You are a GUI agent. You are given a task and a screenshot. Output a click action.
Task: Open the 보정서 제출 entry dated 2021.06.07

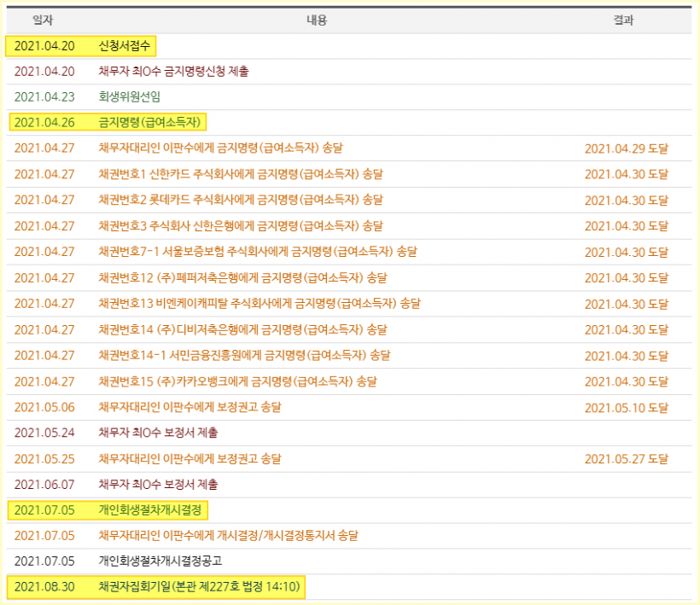click(158, 484)
